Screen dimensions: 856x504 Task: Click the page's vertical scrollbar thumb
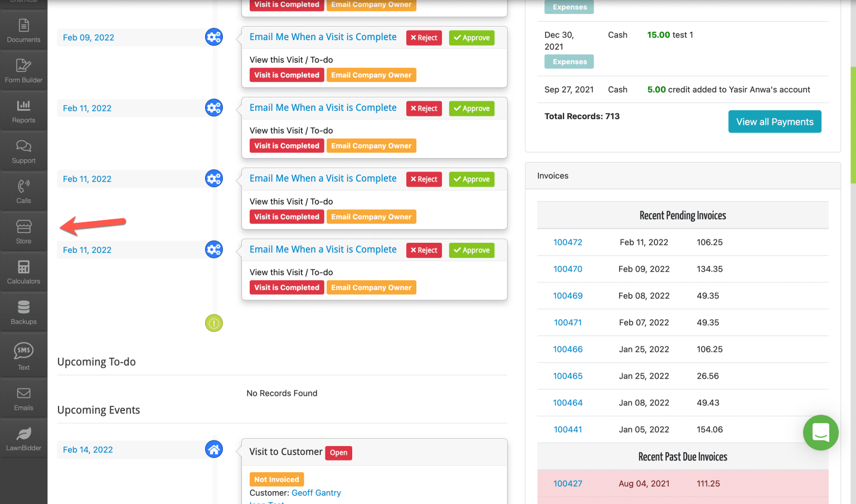pos(853,125)
